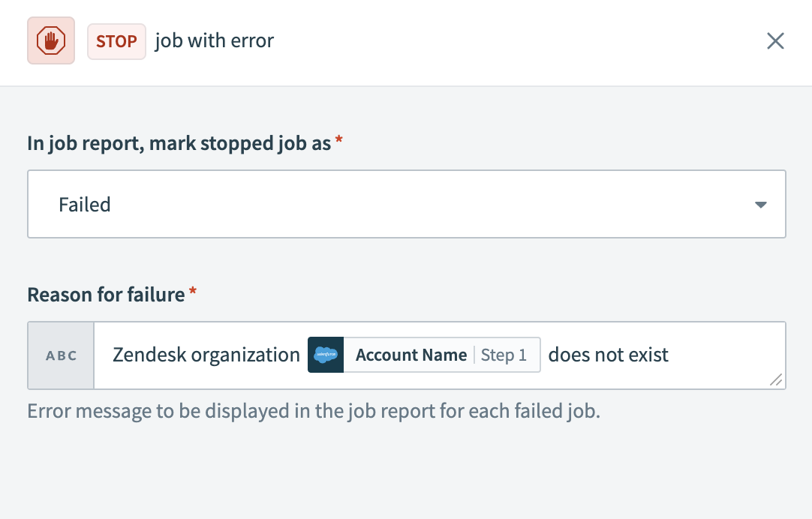
Task: Click the red asterisk after mark stopped job
Action: [x=337, y=141]
